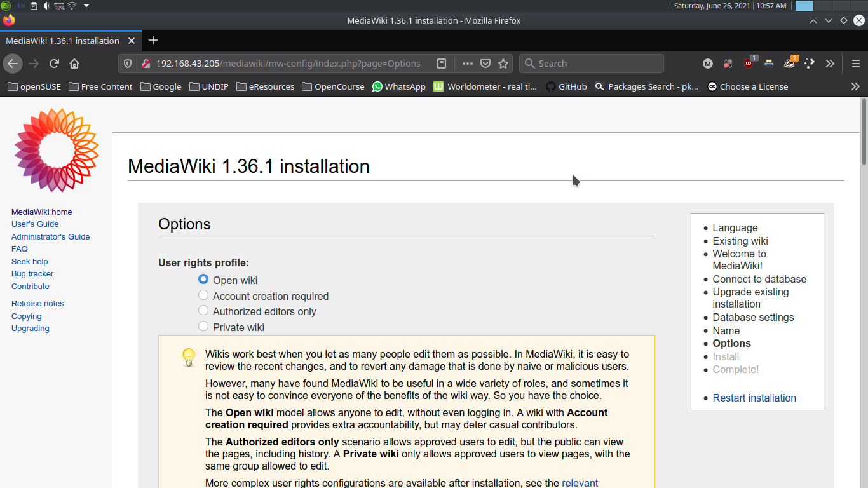Viewport: 868px width, 488px height.
Task: Expand the eResources bookmarks folder
Action: point(265,86)
